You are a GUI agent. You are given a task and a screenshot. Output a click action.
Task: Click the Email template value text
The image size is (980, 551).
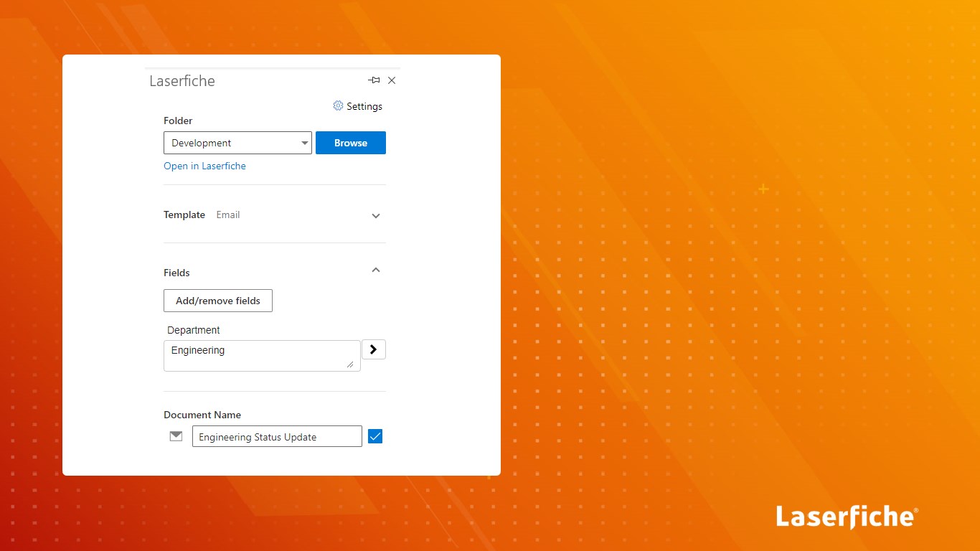pos(228,215)
